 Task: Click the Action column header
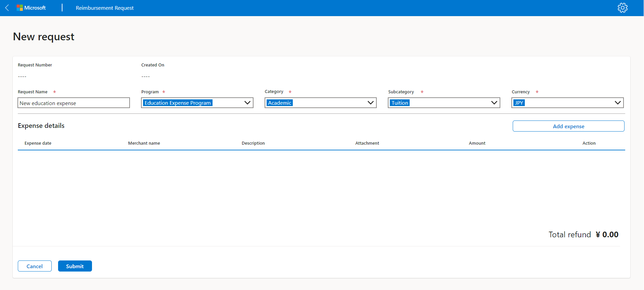click(x=589, y=143)
